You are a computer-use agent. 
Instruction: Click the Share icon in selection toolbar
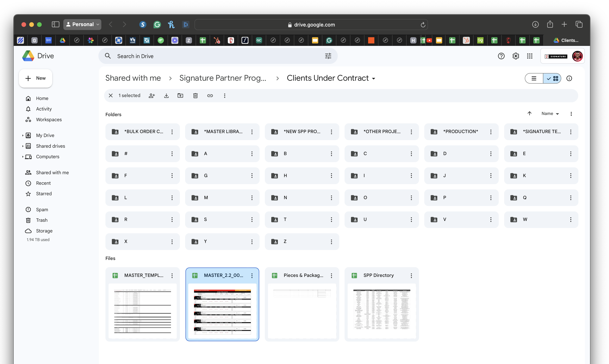click(x=152, y=96)
